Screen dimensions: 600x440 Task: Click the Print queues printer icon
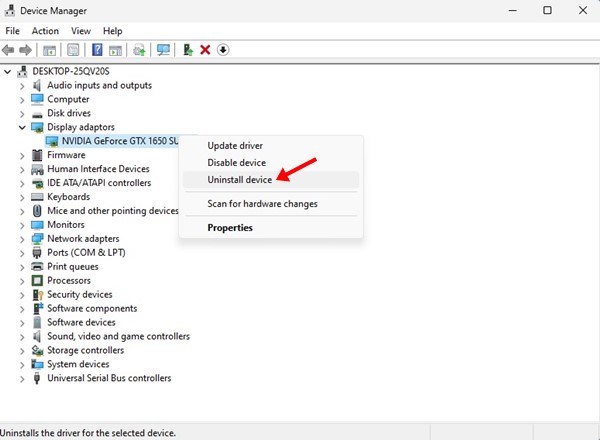37,266
